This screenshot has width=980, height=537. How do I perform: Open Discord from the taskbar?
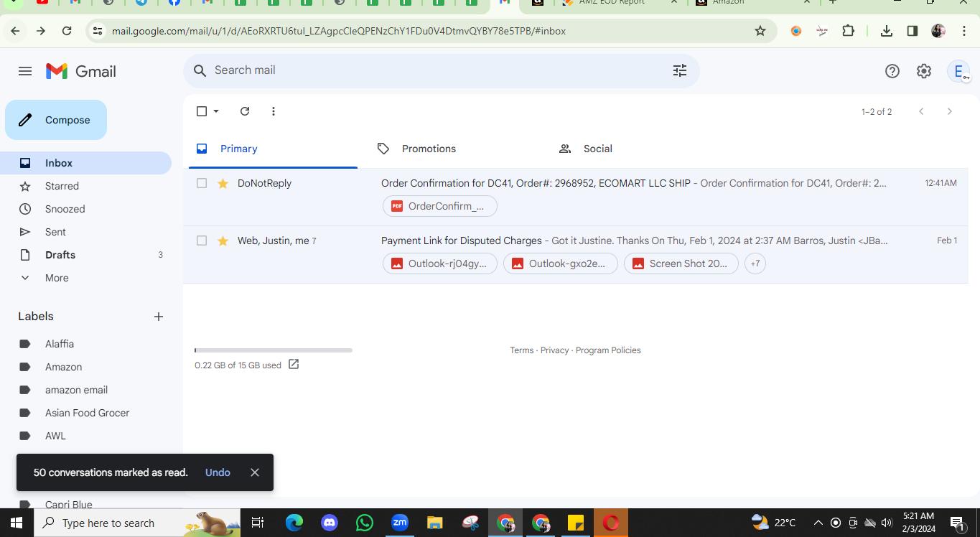[x=330, y=523]
